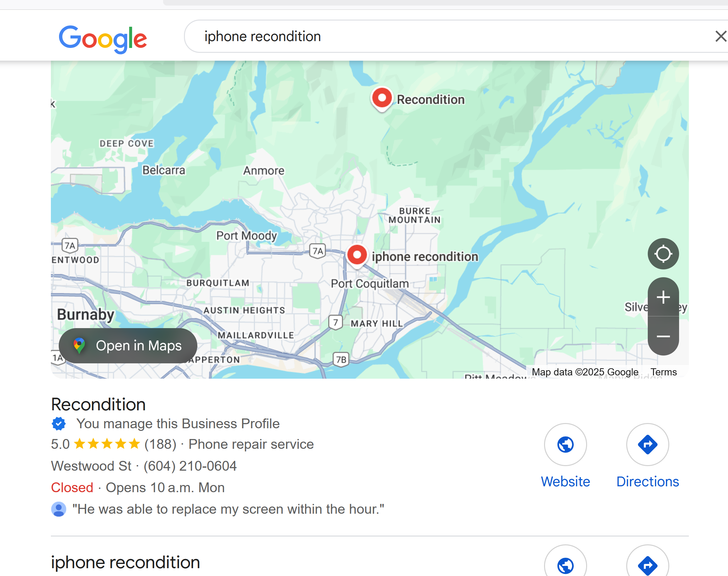
Task: Click the reviewer avatar beside quote
Action: click(59, 509)
